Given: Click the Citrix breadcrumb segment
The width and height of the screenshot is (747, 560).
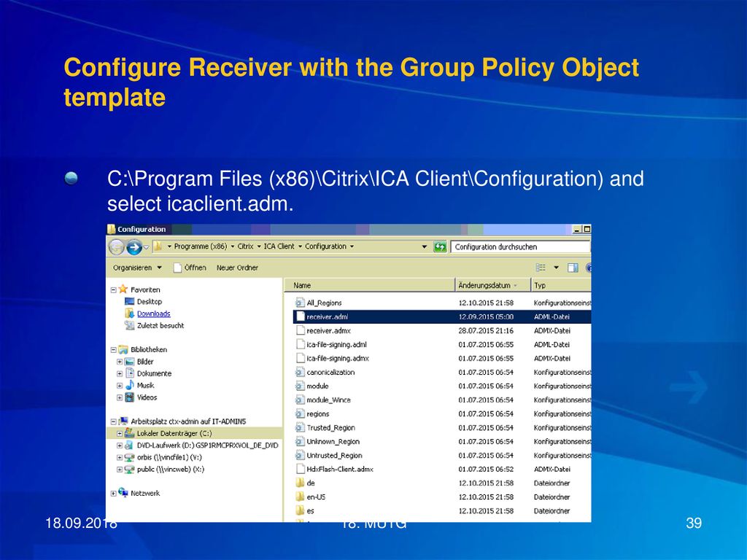Looking at the screenshot, I should pos(245,246).
